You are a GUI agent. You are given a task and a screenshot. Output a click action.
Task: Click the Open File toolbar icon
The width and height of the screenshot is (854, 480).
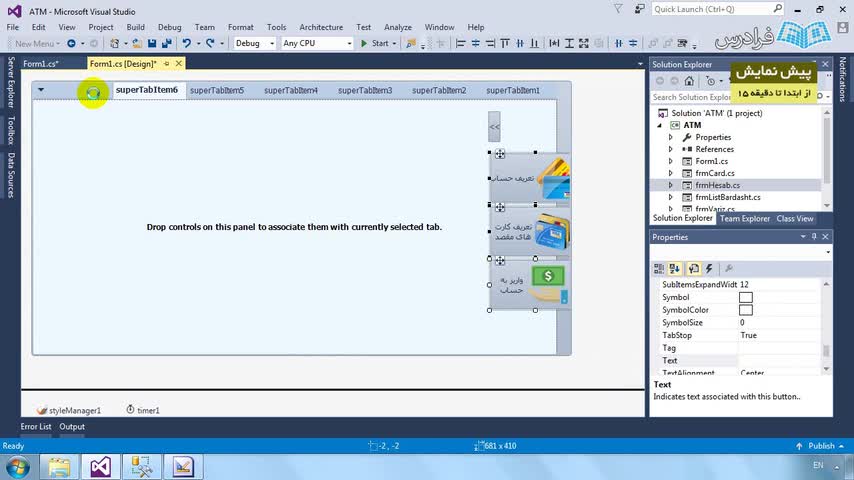pyautogui.click(x=137, y=43)
